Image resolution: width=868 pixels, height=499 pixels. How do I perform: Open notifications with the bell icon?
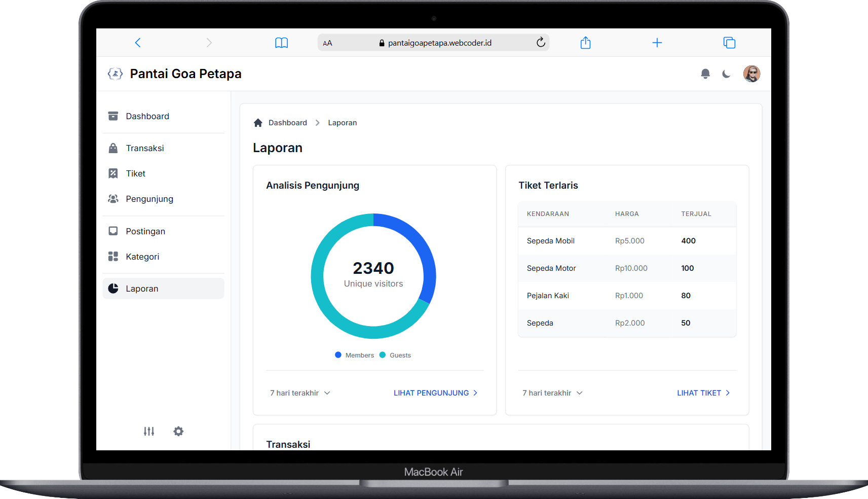click(705, 74)
